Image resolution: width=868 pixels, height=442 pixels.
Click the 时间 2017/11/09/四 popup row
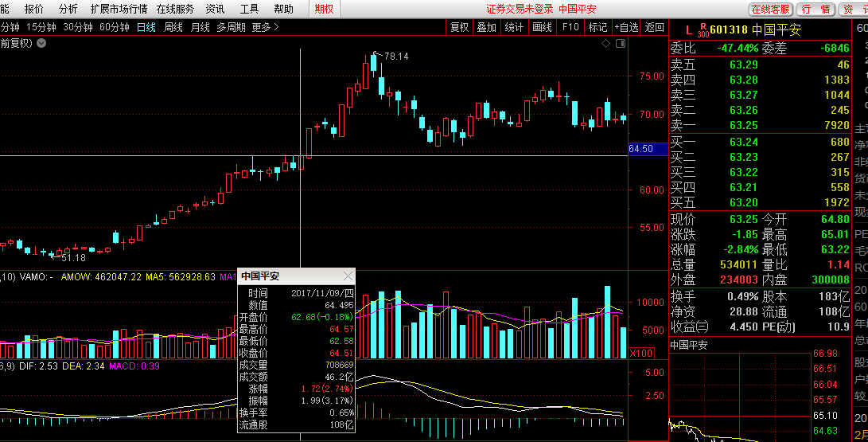point(296,293)
